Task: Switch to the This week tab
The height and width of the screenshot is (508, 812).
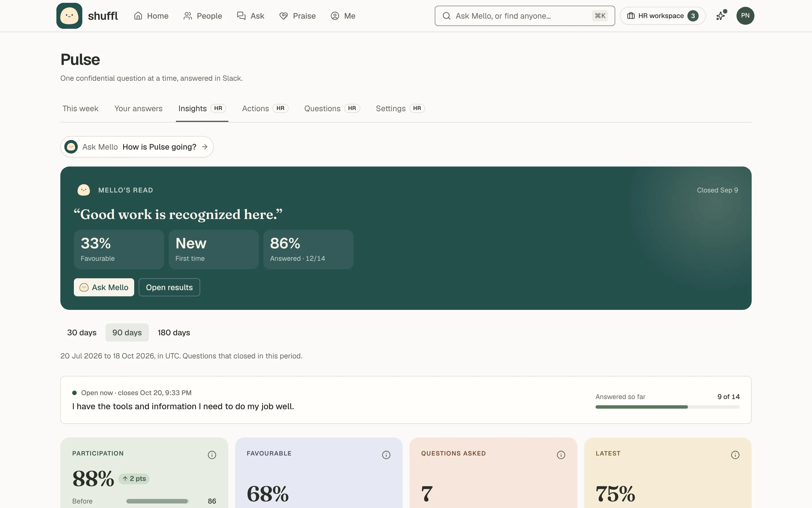Action: [80, 109]
